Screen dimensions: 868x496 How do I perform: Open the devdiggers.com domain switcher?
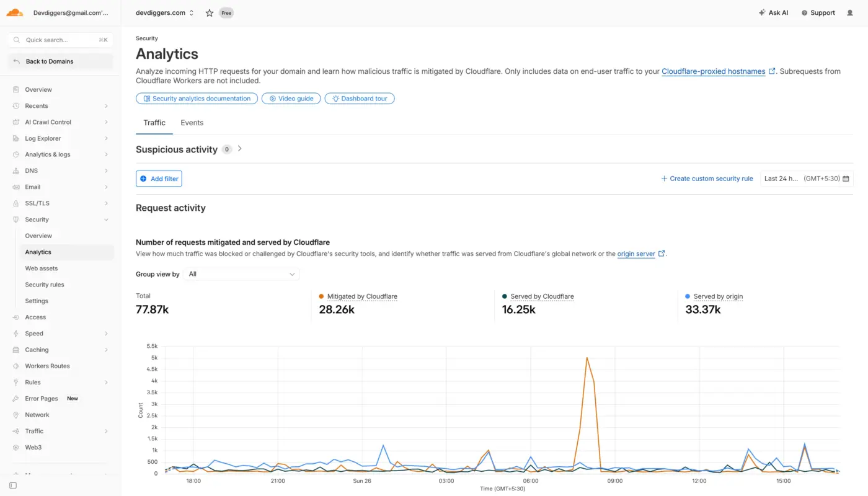point(165,13)
